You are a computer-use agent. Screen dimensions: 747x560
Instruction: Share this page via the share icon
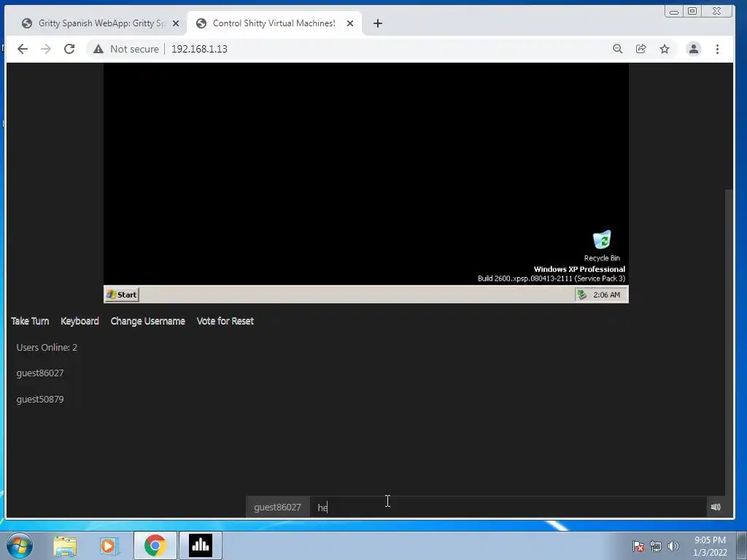click(x=640, y=49)
